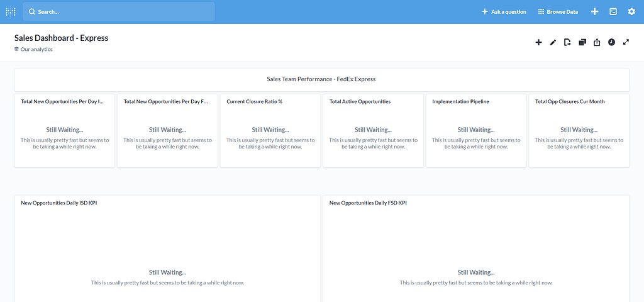This screenshot has height=302, width=644.
Task: Open Total New Opportunities Per Day F... card title
Action: pos(165,101)
